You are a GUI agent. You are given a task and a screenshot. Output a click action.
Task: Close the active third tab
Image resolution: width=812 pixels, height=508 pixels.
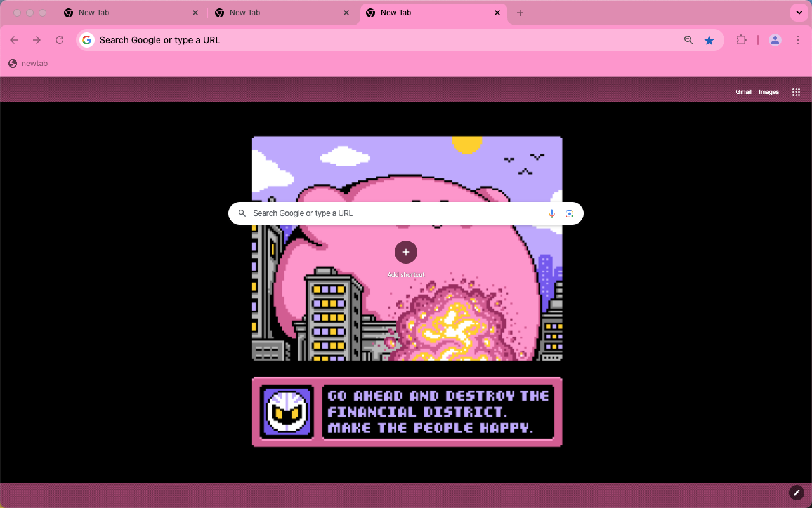tap(497, 13)
